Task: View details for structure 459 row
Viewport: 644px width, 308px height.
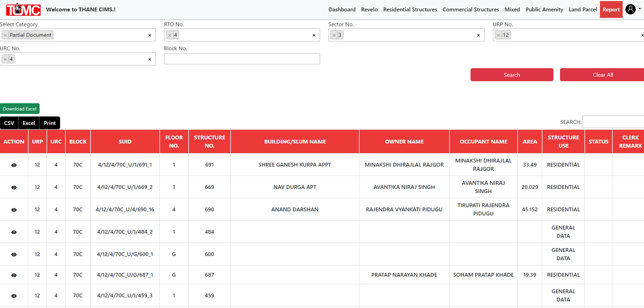Action: (14, 296)
